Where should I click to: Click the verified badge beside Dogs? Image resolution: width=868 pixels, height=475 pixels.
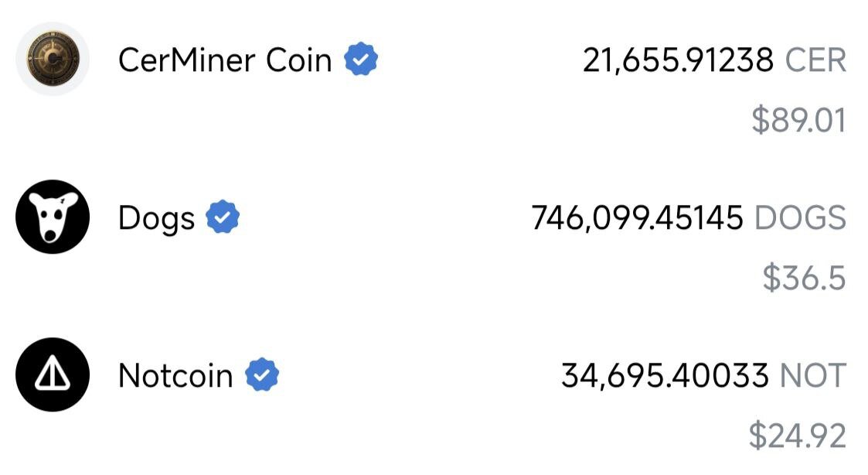click(223, 217)
